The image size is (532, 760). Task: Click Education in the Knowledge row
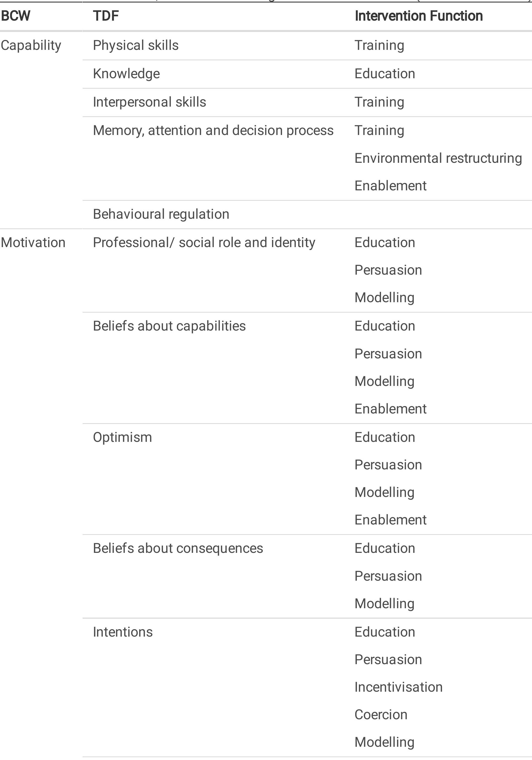[384, 74]
